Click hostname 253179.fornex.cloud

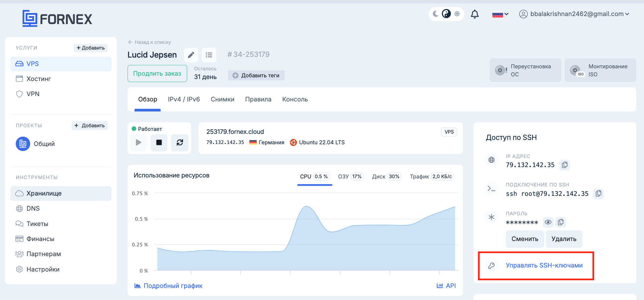point(235,132)
